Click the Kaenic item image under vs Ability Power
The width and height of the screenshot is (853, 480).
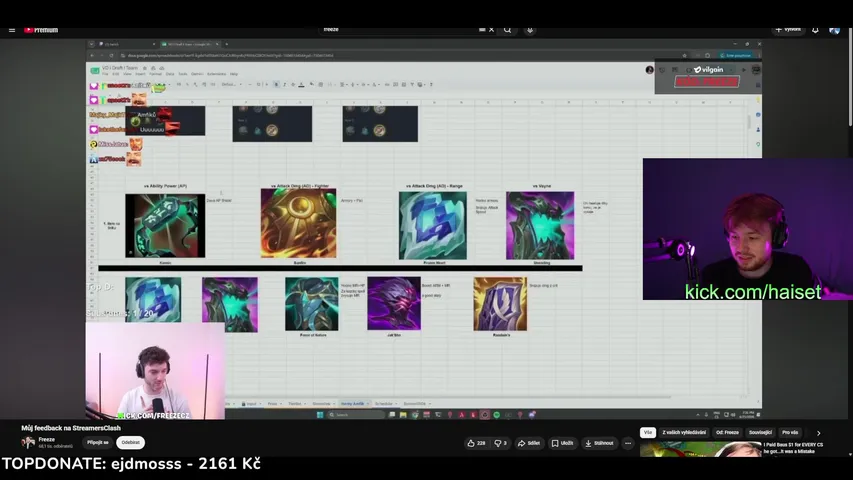[x=165, y=225]
